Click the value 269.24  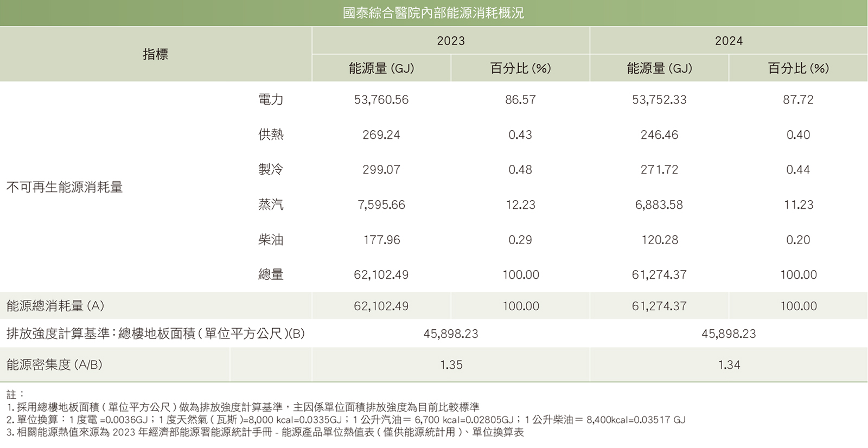381,135
